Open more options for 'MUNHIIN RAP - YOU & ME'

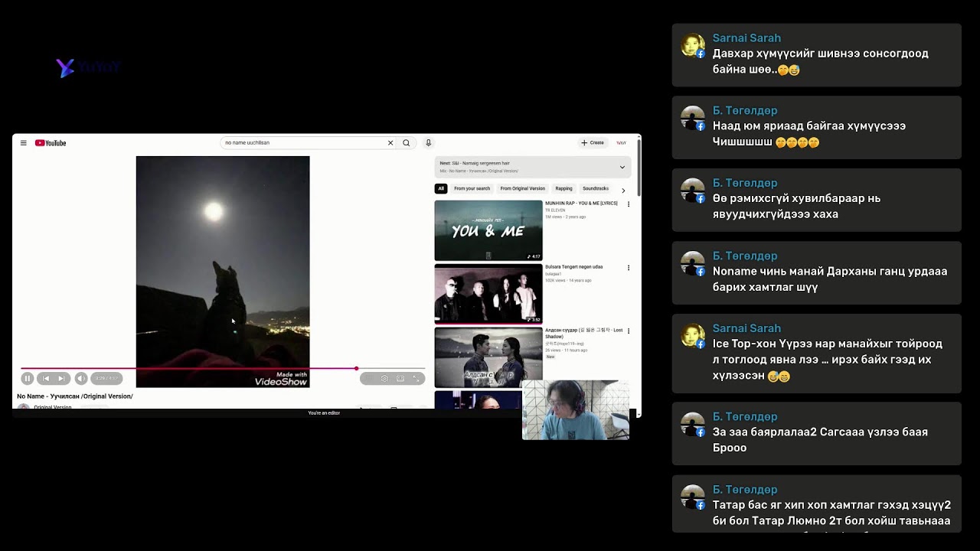pos(629,204)
